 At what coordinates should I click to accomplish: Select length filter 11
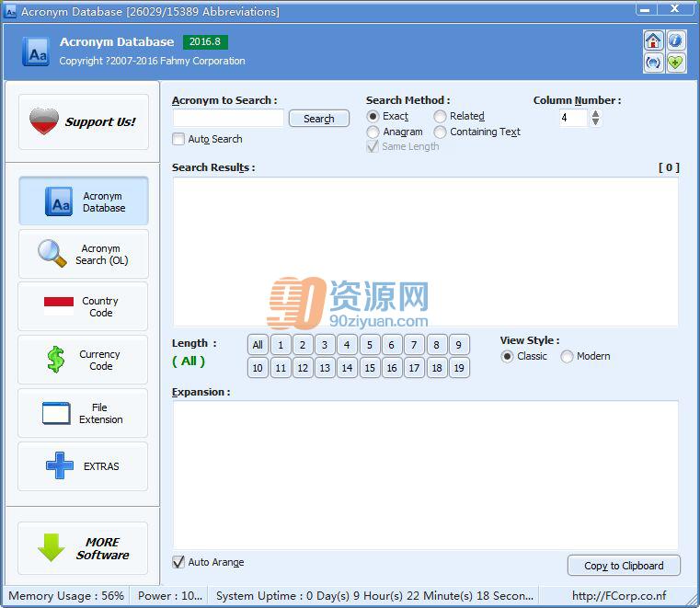281,368
